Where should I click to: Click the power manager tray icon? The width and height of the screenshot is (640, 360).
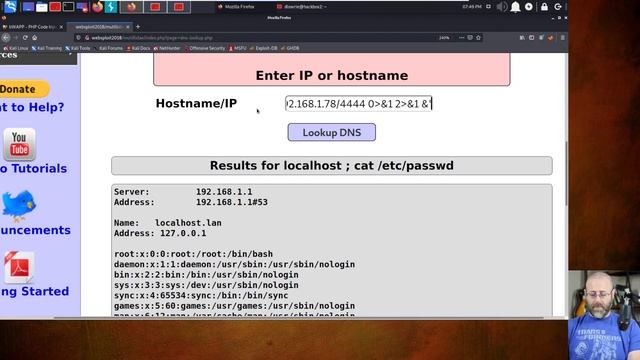click(529, 7)
